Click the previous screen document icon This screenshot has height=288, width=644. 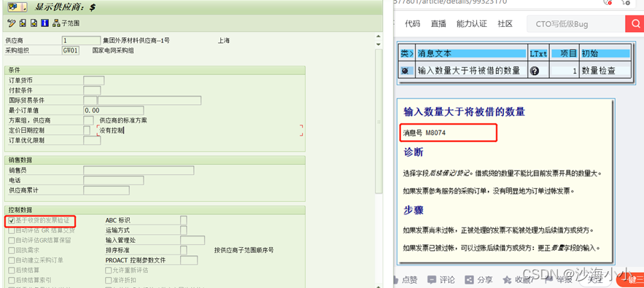[x=23, y=23]
